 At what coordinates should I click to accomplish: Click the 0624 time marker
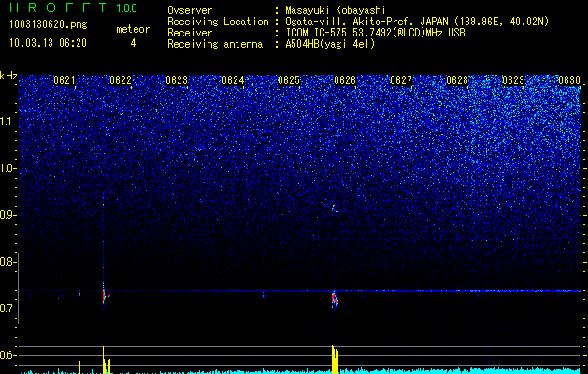tap(233, 80)
